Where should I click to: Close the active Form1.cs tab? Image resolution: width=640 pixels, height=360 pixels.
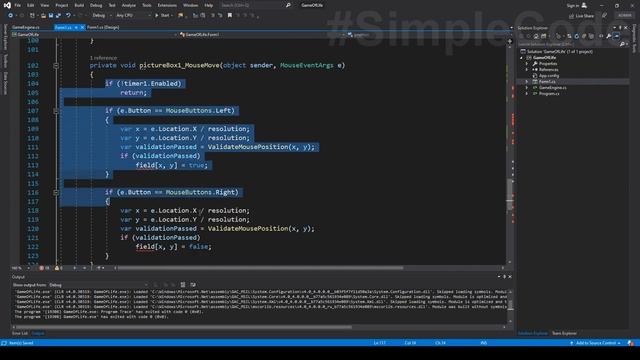pos(82,27)
